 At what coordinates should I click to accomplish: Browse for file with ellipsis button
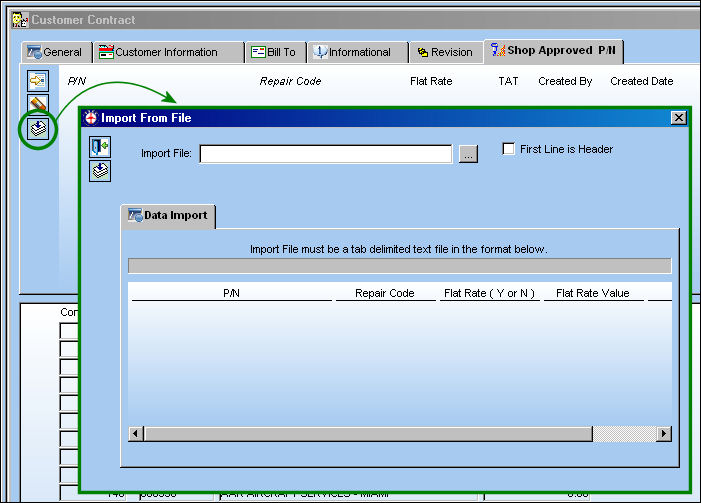(468, 154)
